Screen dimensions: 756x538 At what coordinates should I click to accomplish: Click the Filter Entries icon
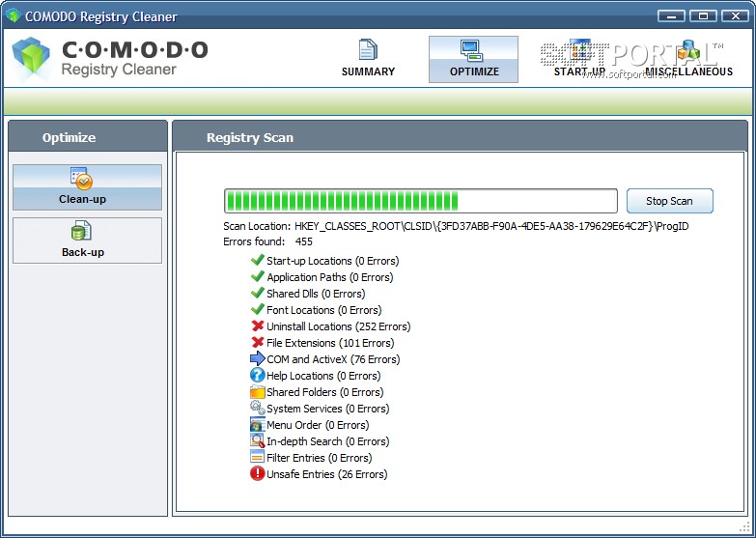tap(258, 457)
